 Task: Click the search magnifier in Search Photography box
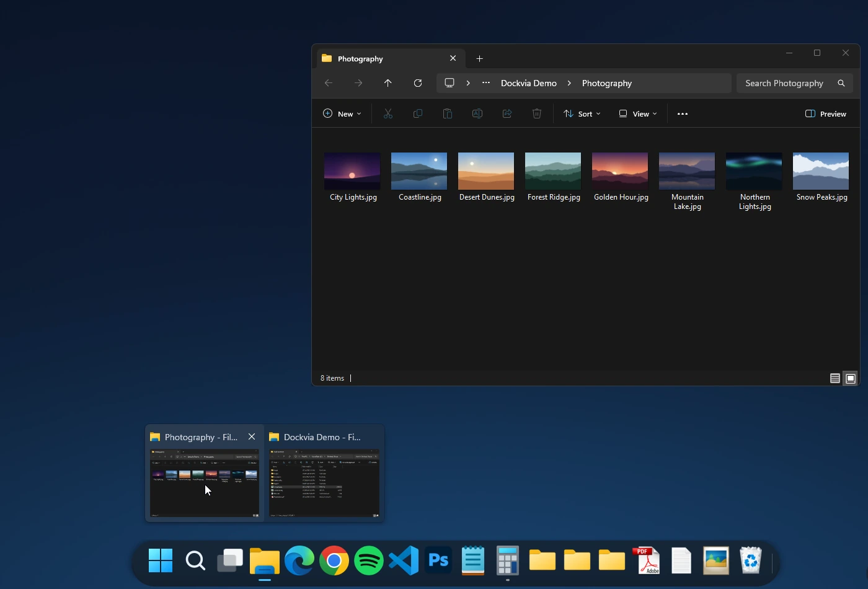pyautogui.click(x=841, y=83)
